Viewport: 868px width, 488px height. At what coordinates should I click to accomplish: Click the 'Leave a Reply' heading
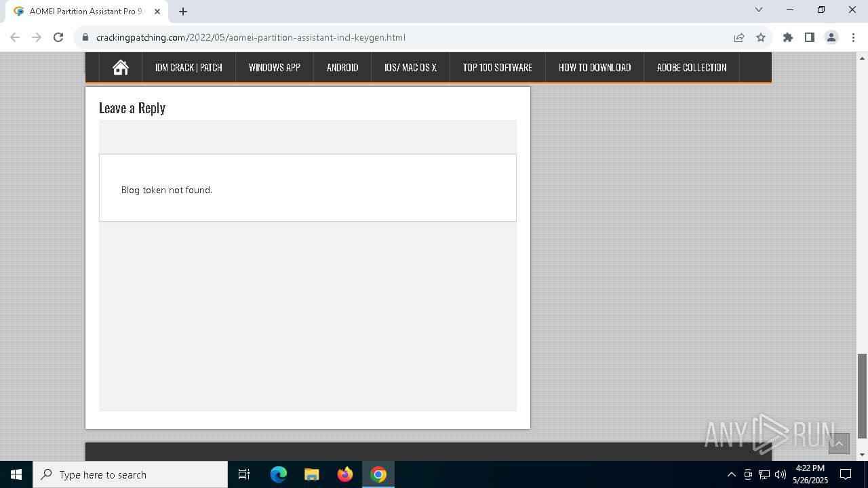[132, 108]
